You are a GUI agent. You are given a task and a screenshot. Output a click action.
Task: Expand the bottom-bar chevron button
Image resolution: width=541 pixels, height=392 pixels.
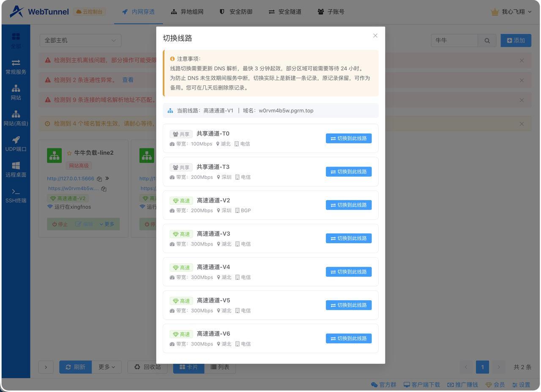click(x=46, y=367)
